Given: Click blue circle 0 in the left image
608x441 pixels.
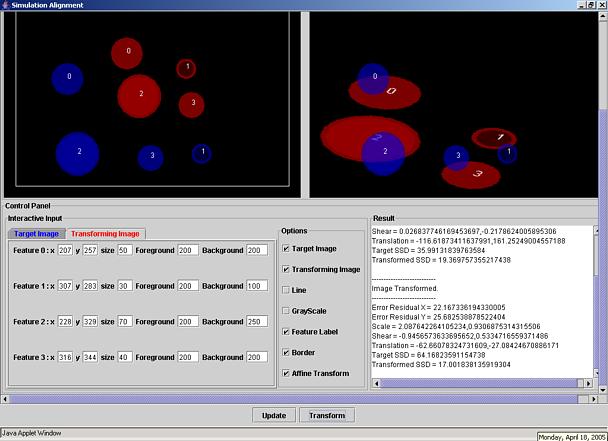Looking at the screenshot, I should tap(68, 76).
